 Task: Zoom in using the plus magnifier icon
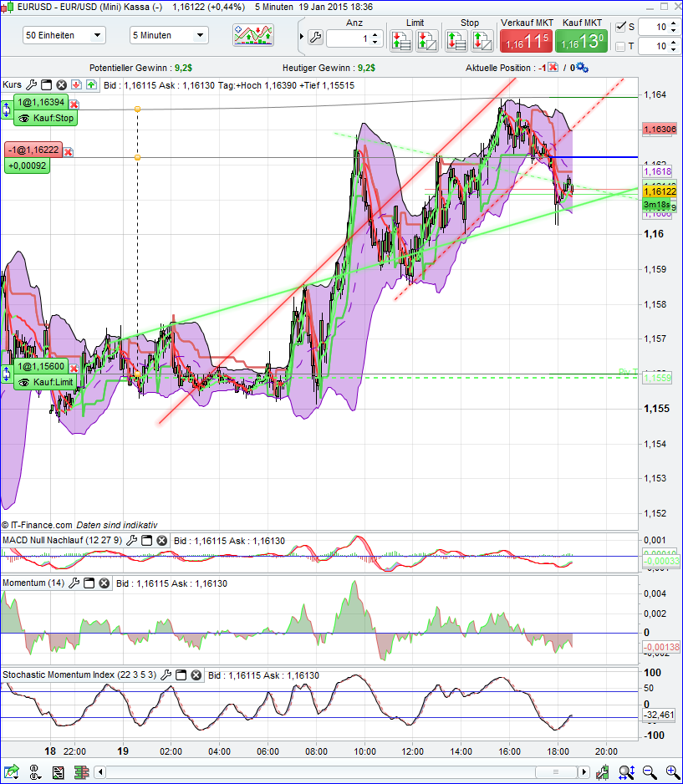click(x=670, y=771)
